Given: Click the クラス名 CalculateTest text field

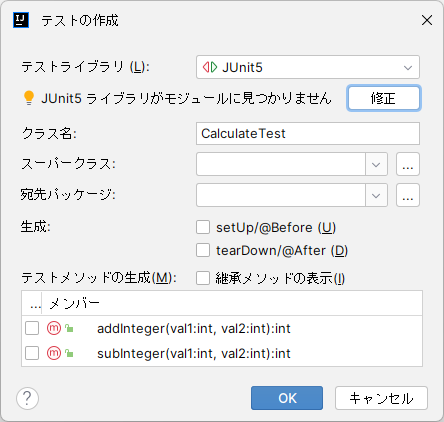Looking at the screenshot, I should coord(308,134).
